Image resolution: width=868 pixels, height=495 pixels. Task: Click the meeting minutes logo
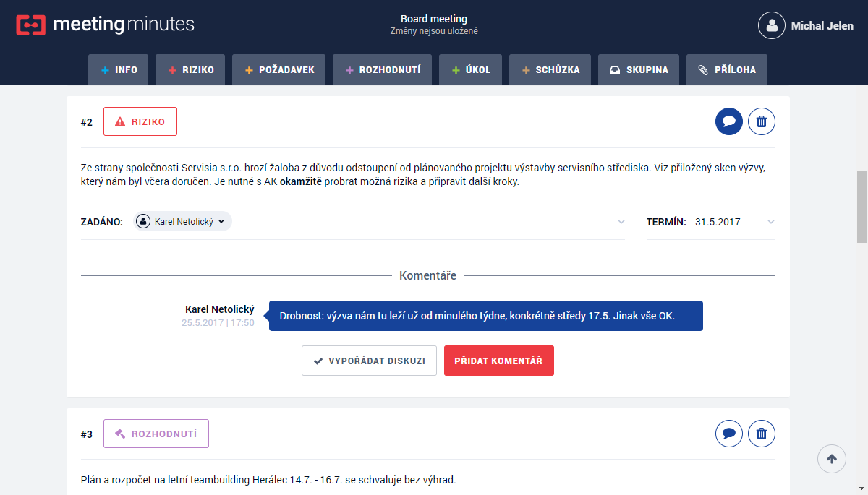click(x=105, y=25)
